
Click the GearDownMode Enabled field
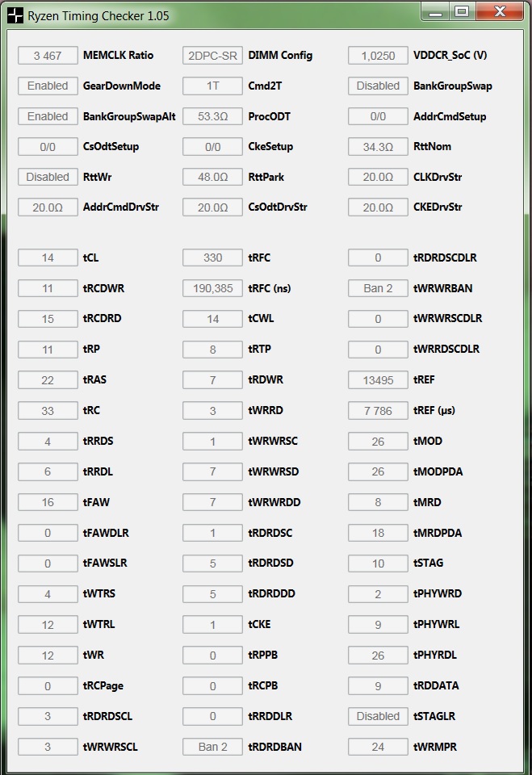(48, 86)
